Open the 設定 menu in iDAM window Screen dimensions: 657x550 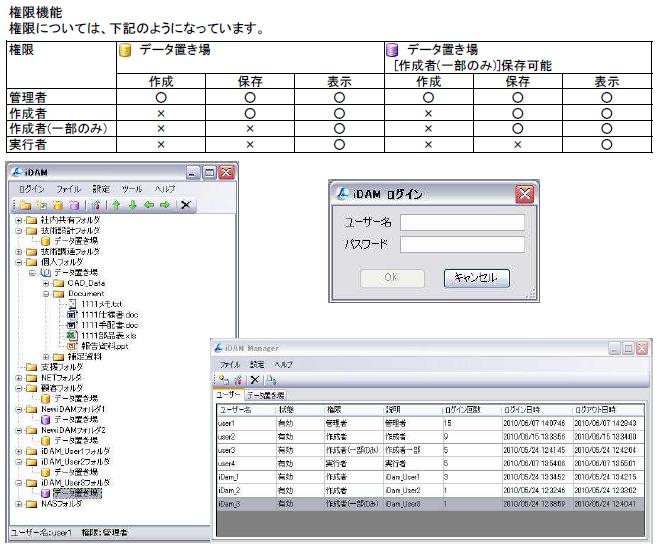(101, 189)
